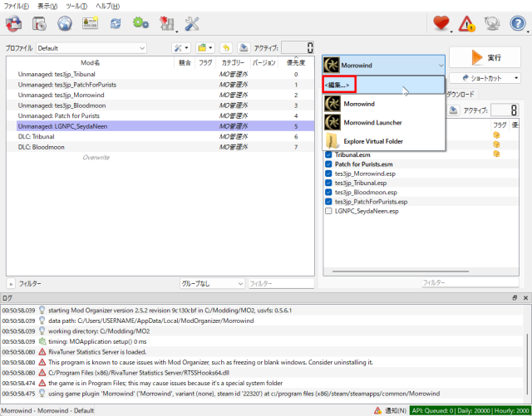Screen dimensions: 532x416
Task: Click the restore backup yellow arrow icon
Action: coord(226,48)
